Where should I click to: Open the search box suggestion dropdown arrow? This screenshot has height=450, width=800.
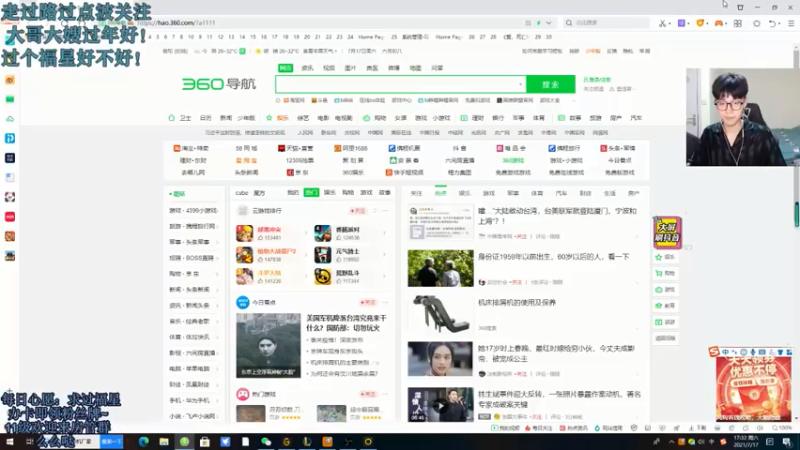[x=520, y=84]
